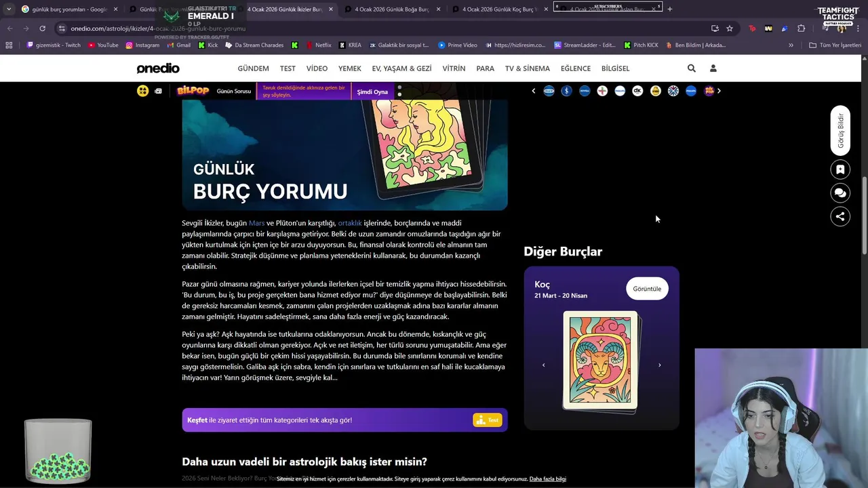
Task: Open the PARA menu item
Action: point(485,68)
